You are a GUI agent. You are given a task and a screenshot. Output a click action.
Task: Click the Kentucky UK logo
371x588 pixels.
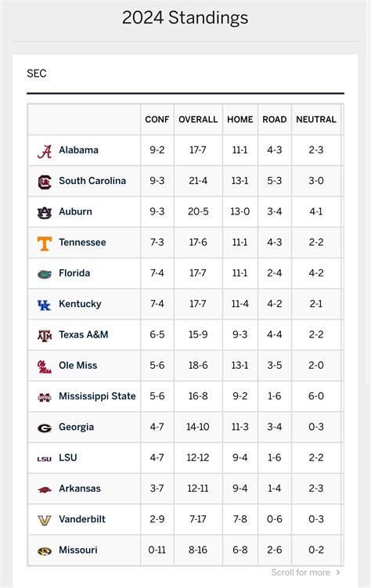44,305
